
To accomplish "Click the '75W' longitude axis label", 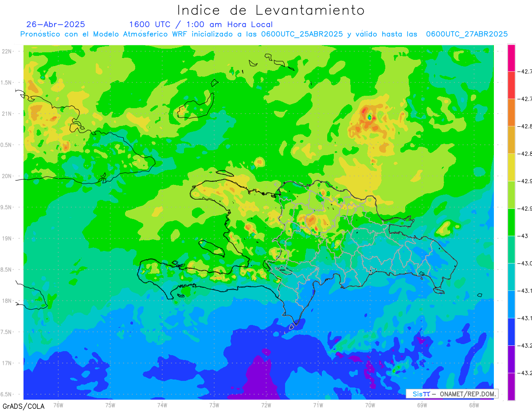I will pos(110,404).
